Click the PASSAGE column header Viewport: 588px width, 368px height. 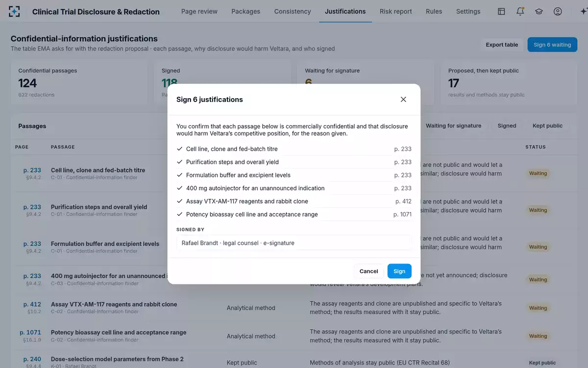click(63, 147)
